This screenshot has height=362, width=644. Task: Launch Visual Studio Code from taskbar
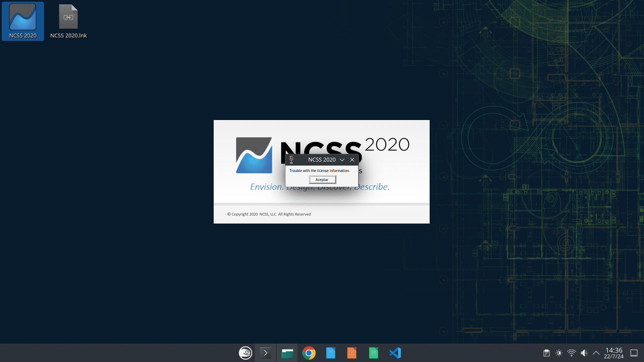pos(395,353)
